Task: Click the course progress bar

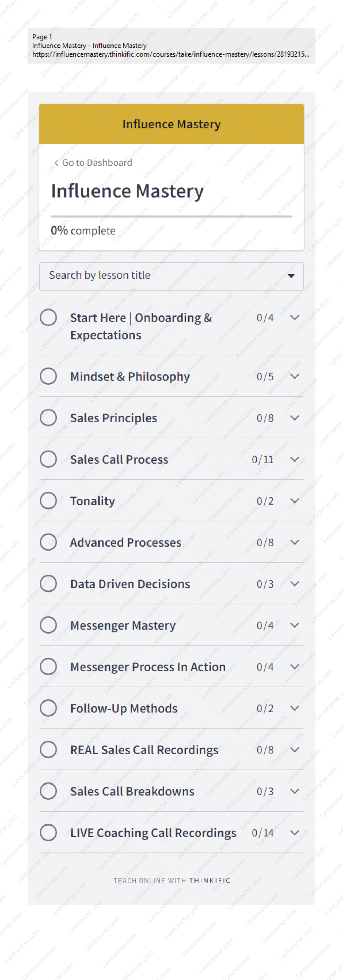Action: [171, 216]
